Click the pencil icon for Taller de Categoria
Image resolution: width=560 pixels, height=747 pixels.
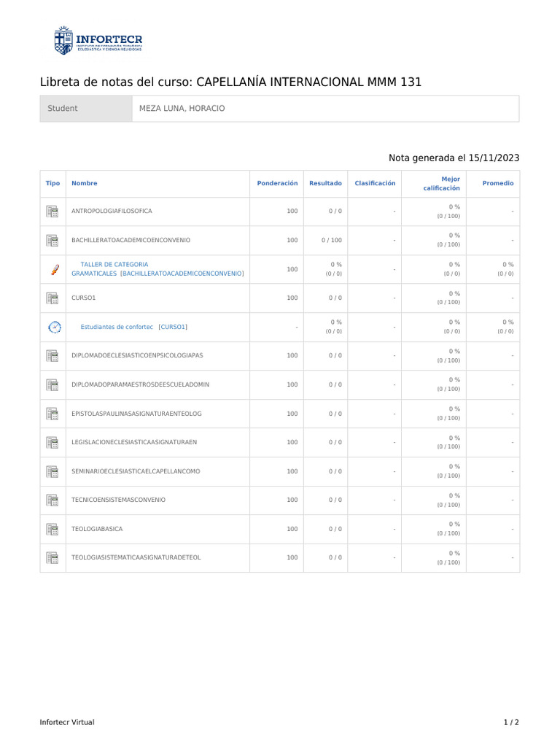[x=53, y=269]
